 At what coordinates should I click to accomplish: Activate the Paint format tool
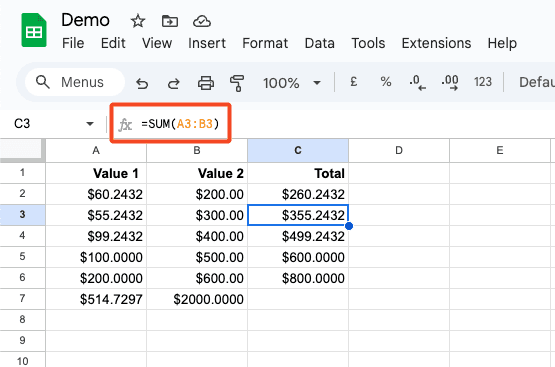237,83
